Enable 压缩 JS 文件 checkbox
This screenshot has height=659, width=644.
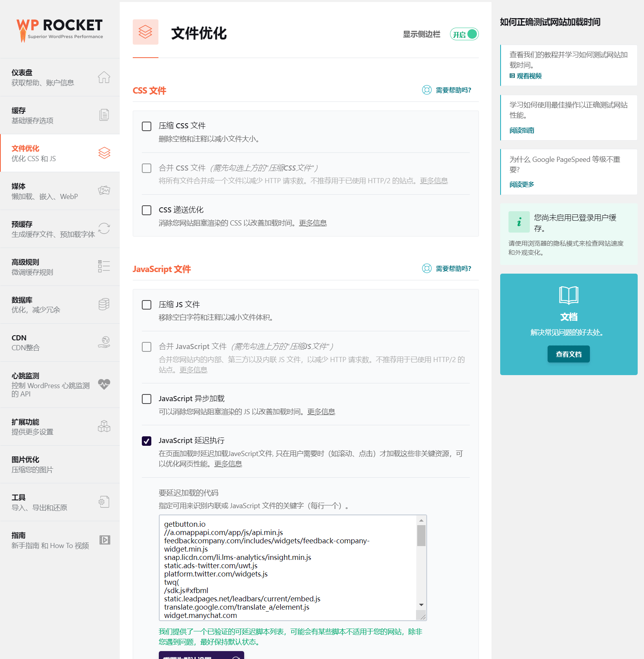pos(147,305)
